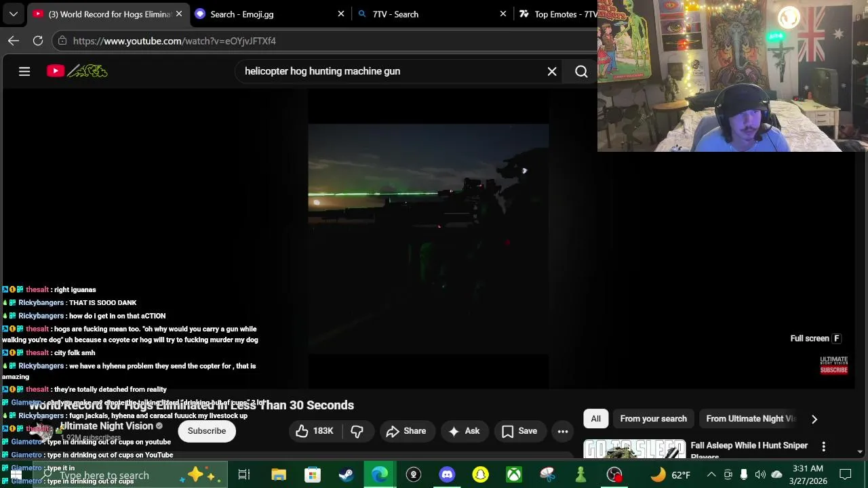Show hidden system tray icons
Image resolution: width=868 pixels, height=488 pixels.
[x=711, y=474]
